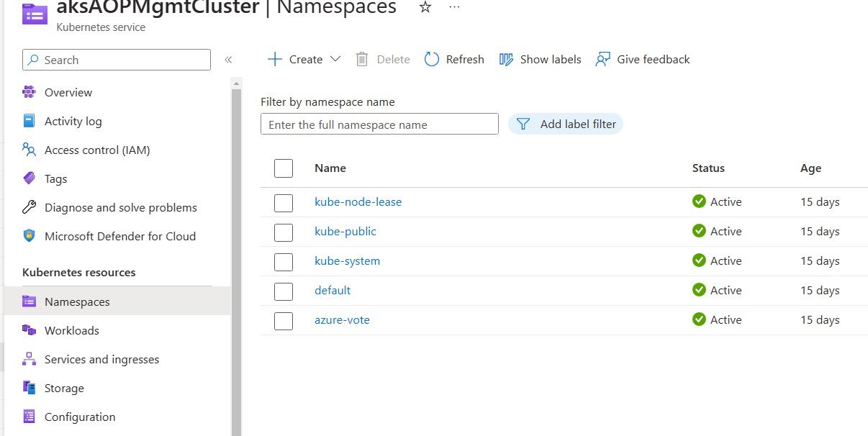
Task: Click the Access control people icon
Action: (29, 150)
